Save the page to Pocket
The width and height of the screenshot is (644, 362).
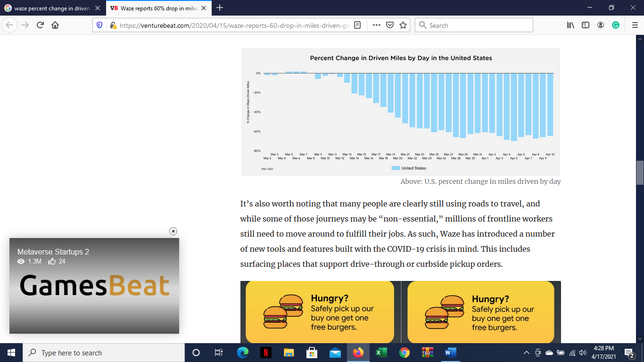click(390, 25)
